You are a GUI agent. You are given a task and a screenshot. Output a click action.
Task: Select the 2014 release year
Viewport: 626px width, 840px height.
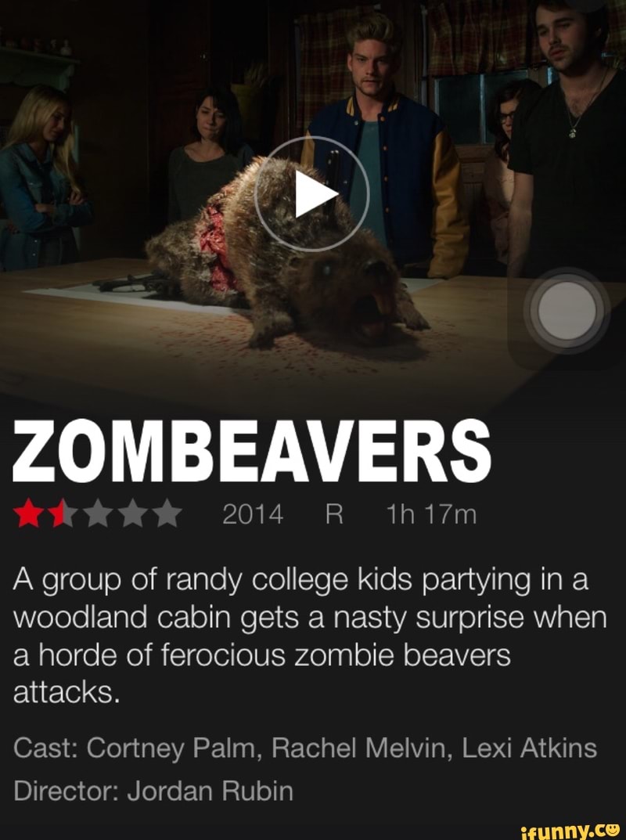point(252,515)
